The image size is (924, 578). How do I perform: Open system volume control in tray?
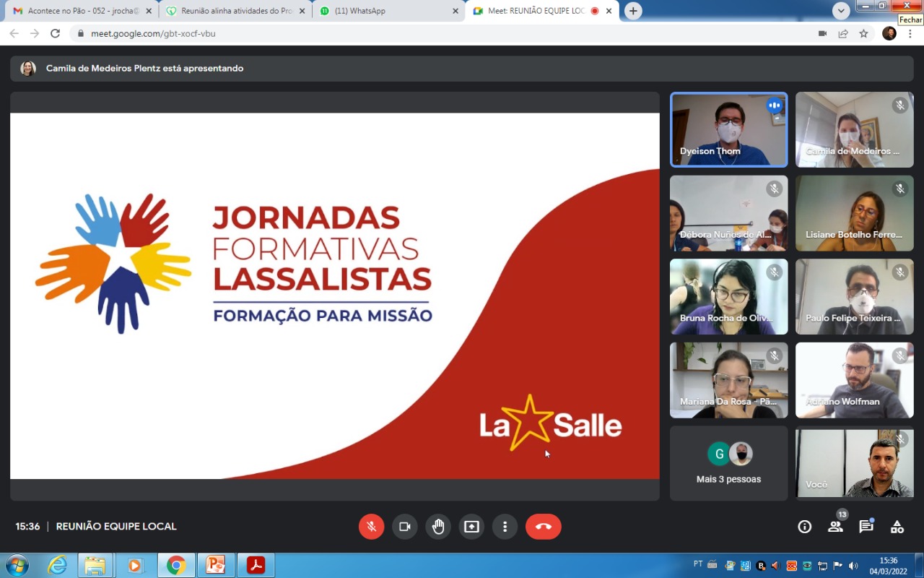(853, 566)
